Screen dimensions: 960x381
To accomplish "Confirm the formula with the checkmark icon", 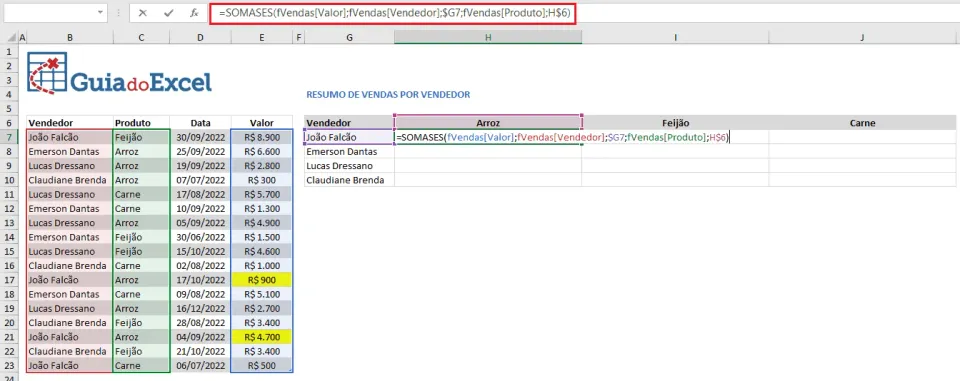I will (x=168, y=13).
